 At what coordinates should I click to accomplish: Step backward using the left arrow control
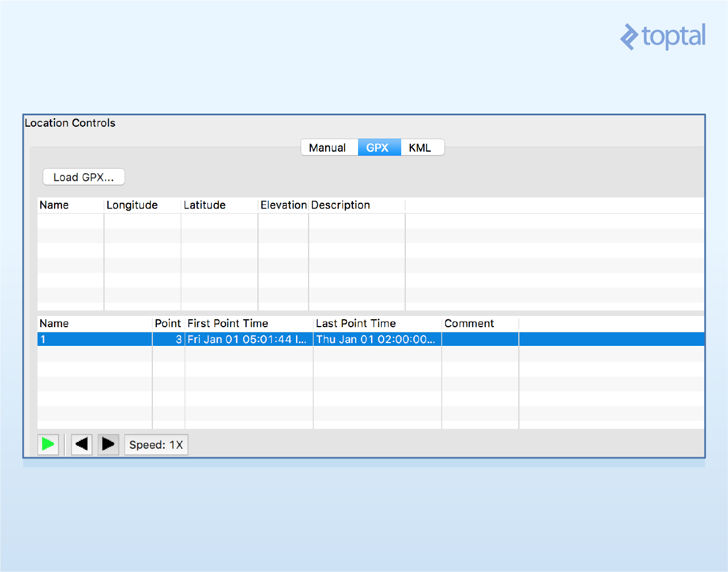(81, 444)
